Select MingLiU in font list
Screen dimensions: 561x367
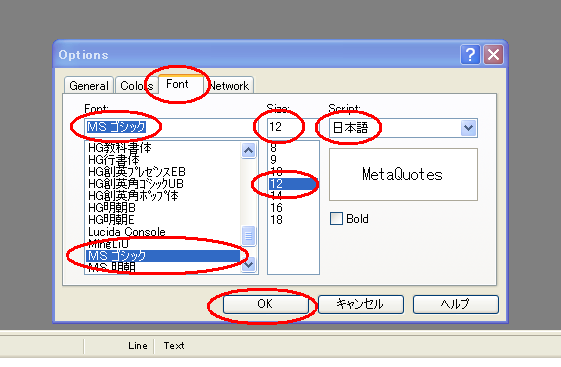(163, 244)
